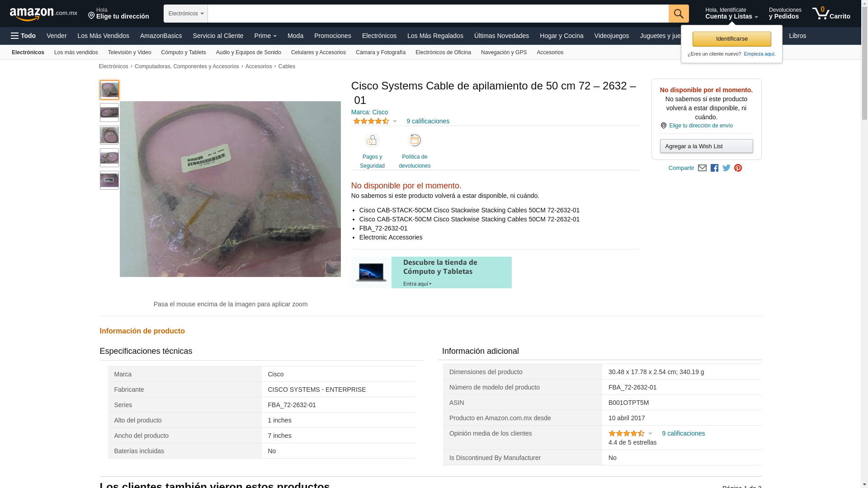The height and width of the screenshot is (488, 868).
Task: Share product via email envelope icon
Action: 702,168
